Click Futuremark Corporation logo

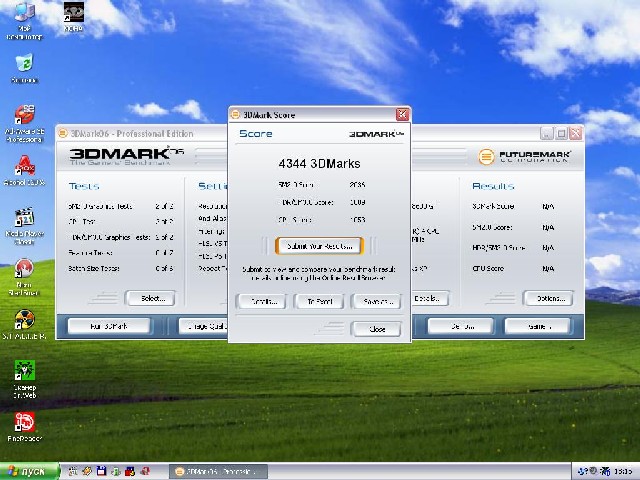pyautogui.click(x=524, y=156)
